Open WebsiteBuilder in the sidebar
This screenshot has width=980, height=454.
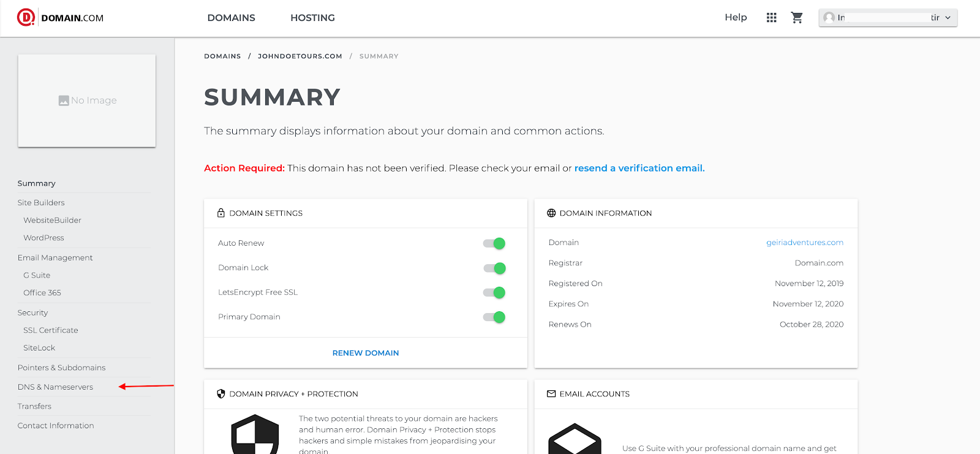click(x=52, y=220)
